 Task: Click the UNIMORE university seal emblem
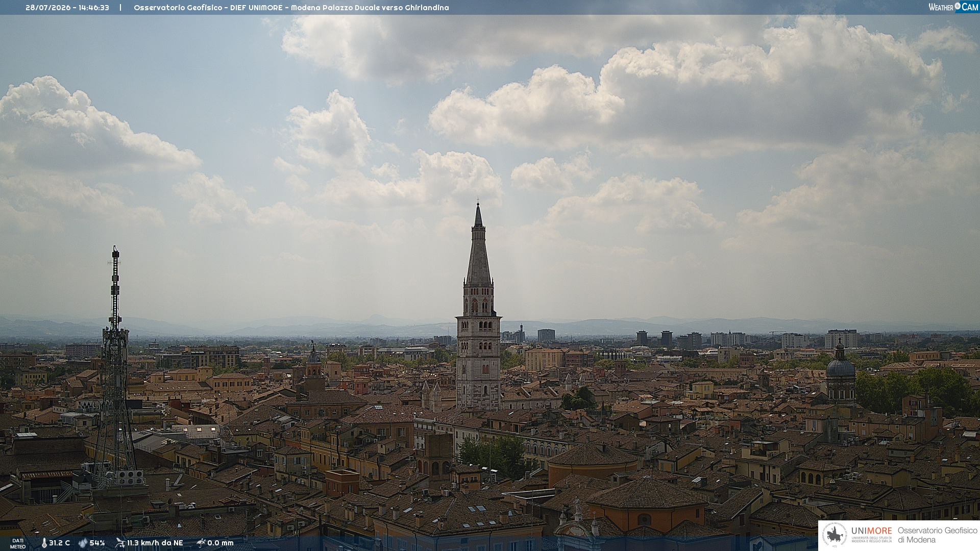click(x=835, y=536)
